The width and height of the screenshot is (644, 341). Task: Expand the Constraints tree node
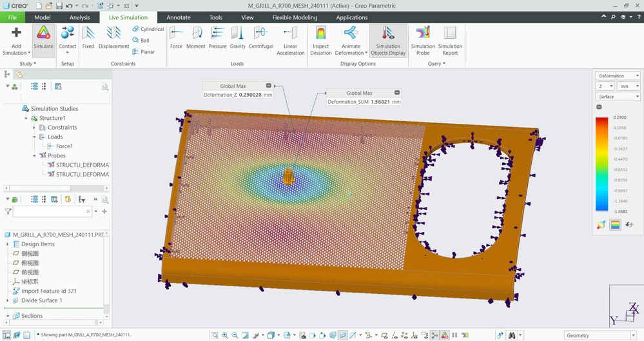(x=34, y=128)
